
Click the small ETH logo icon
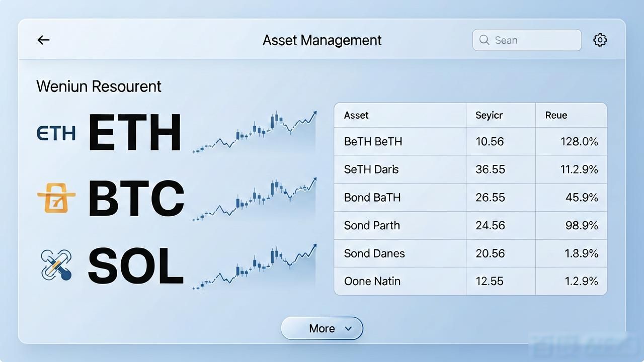56,133
